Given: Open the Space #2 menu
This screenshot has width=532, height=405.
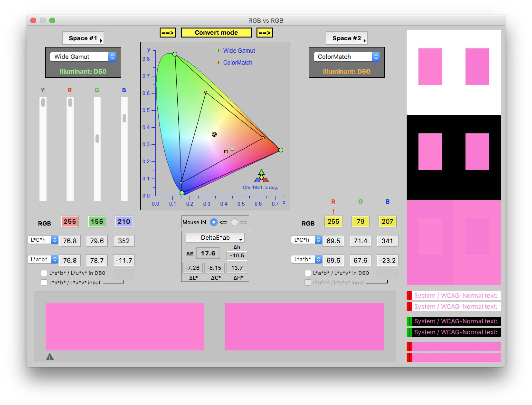Looking at the screenshot, I should click(x=347, y=38).
